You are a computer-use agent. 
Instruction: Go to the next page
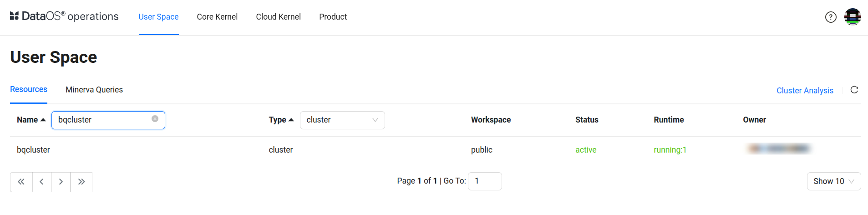pos(61,182)
